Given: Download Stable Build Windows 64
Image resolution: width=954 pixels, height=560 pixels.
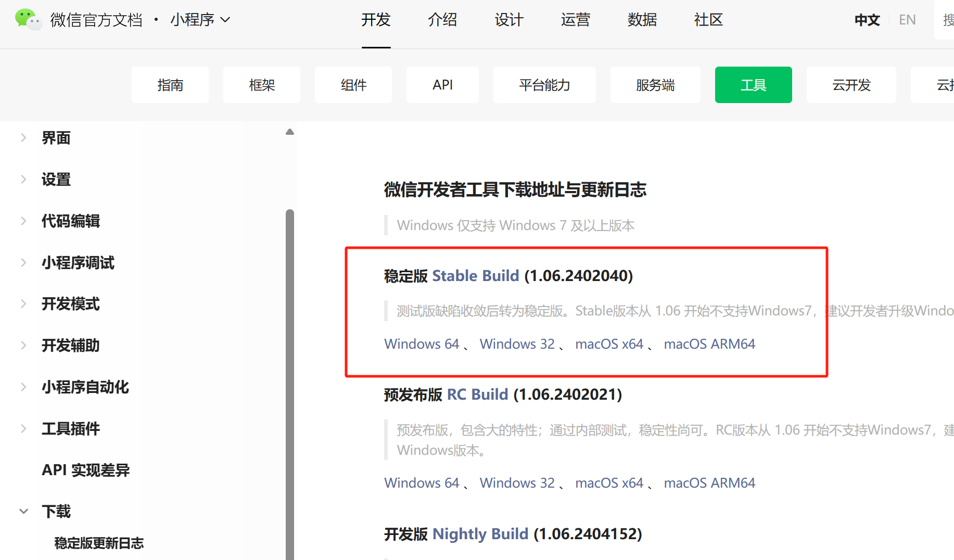Looking at the screenshot, I should (422, 344).
